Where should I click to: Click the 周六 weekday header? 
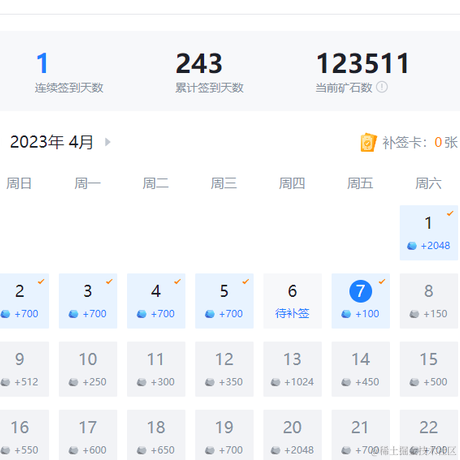coord(428,183)
